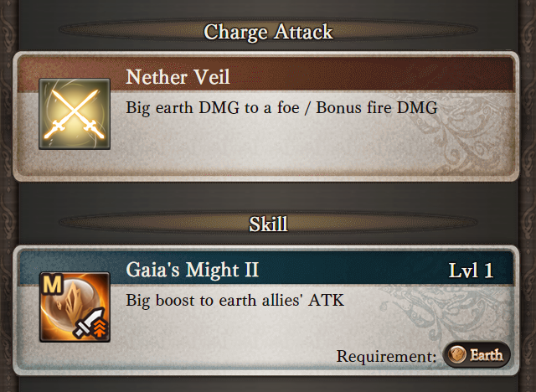Open the Charge Attack section header
Screen dimensions: 536x392
tap(268, 33)
